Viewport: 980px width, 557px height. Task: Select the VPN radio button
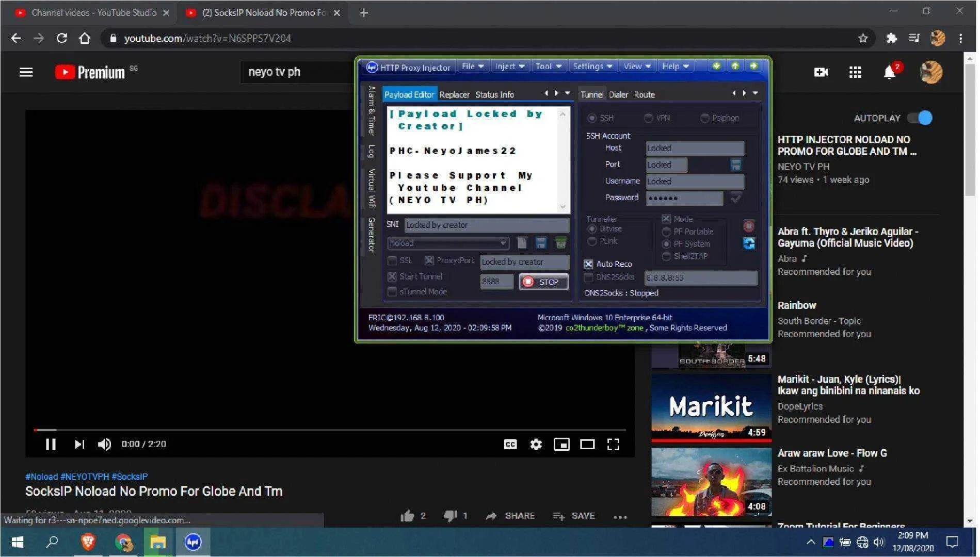click(x=649, y=118)
